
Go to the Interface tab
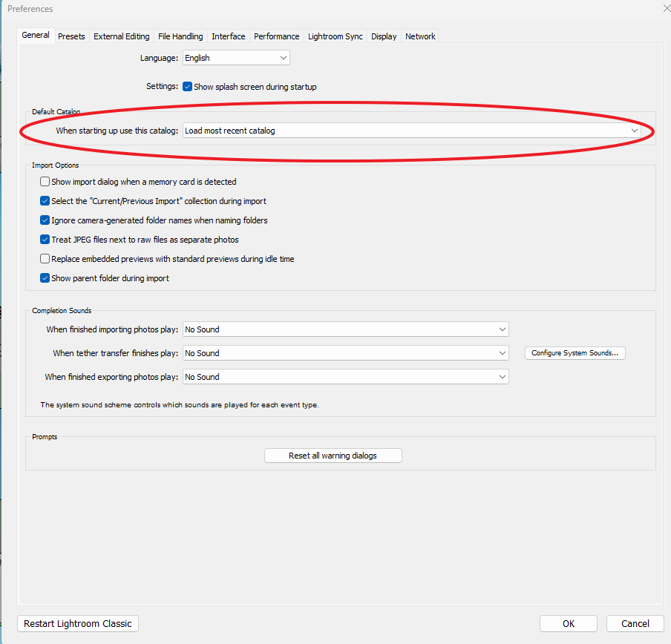(228, 36)
